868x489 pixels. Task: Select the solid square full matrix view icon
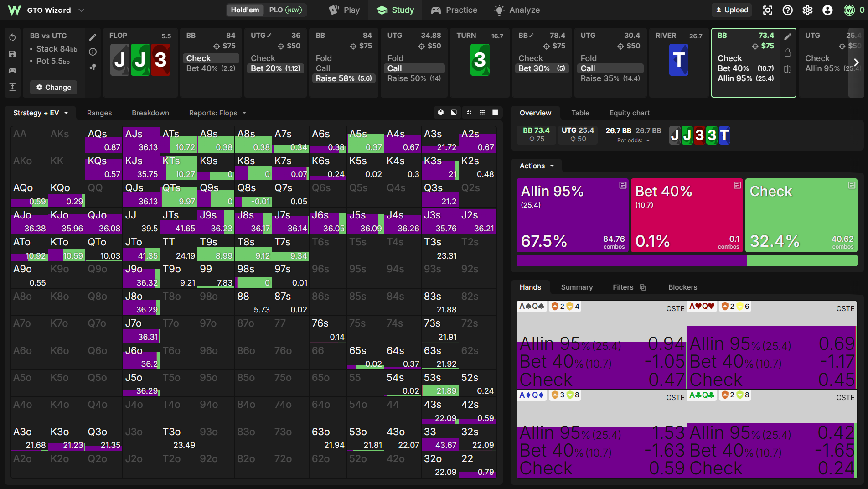coord(496,113)
